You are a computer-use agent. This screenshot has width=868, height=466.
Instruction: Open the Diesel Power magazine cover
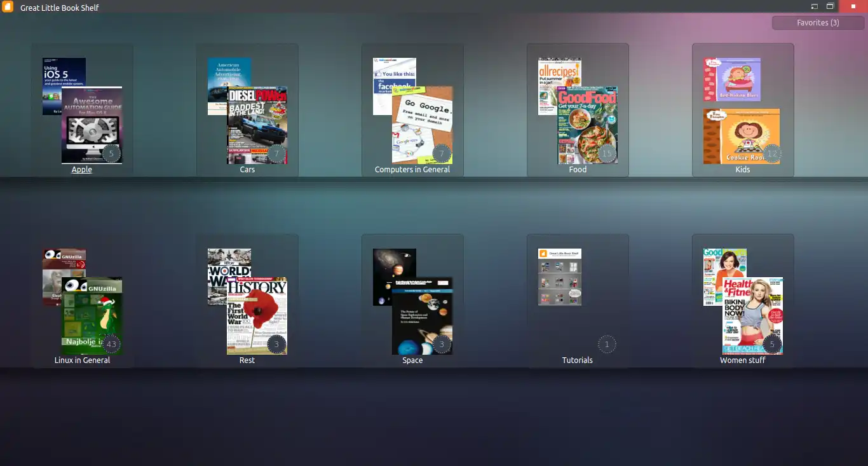257,125
